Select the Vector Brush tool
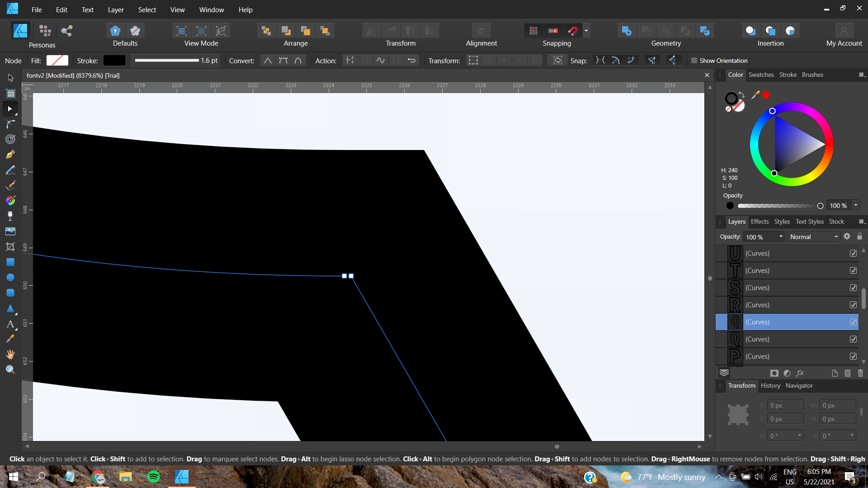The image size is (868, 488). click(x=10, y=185)
